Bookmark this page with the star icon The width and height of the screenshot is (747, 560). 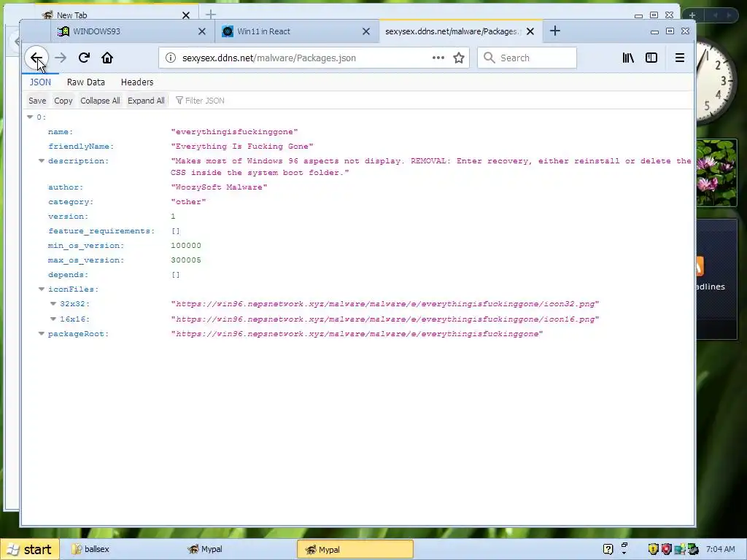click(x=459, y=58)
